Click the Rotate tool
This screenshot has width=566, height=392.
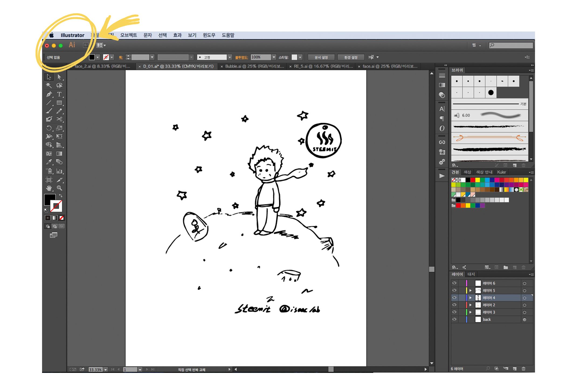(x=49, y=128)
